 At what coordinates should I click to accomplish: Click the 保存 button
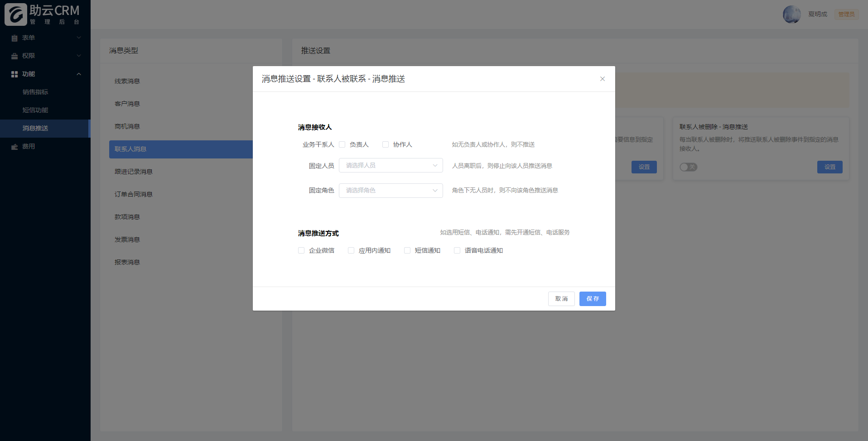(x=593, y=299)
